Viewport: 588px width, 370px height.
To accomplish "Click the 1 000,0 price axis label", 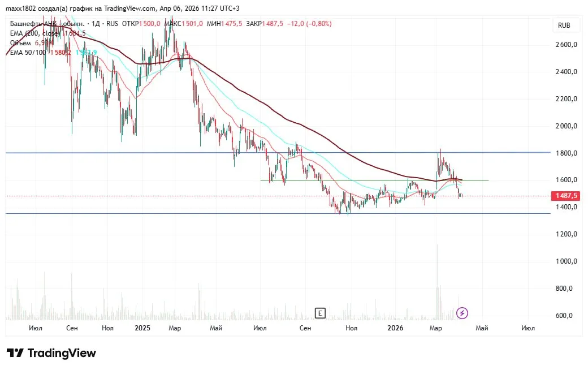I will 565,261.
